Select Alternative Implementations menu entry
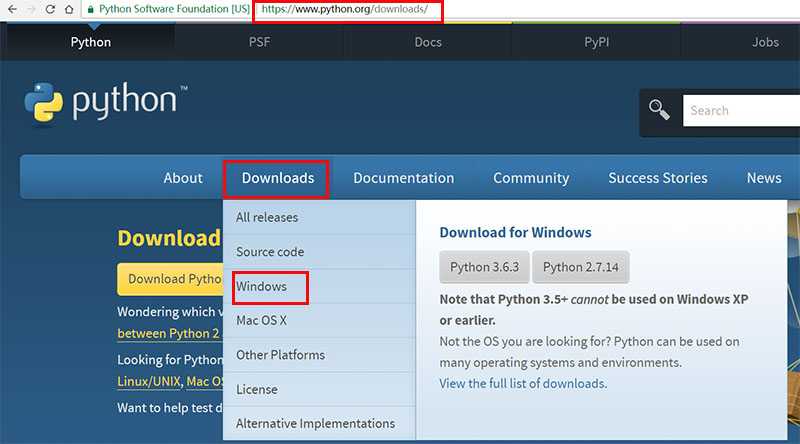 coord(319,424)
